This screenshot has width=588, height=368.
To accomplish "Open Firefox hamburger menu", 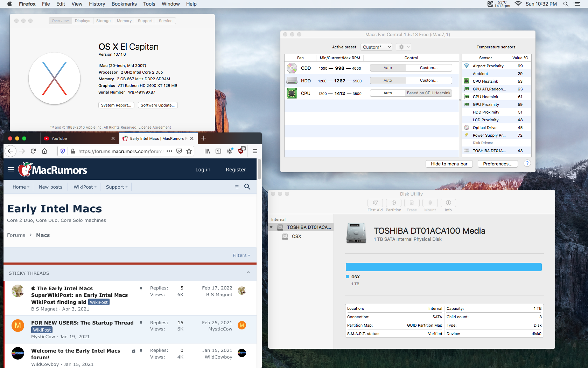I will pos(255,151).
